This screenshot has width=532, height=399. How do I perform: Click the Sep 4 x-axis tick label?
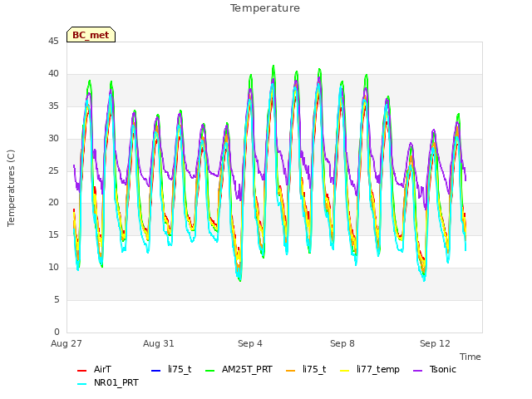pos(250,343)
